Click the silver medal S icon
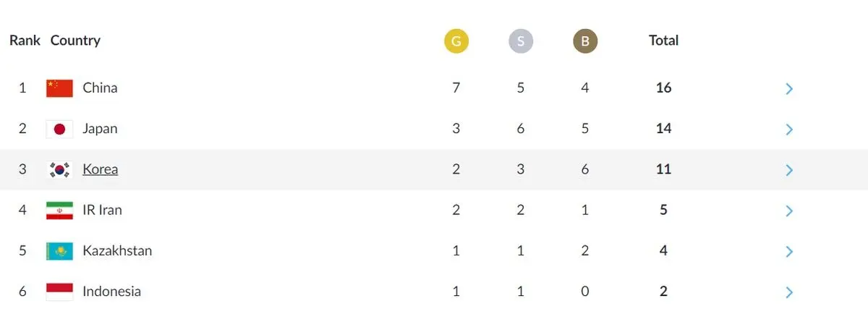Viewport: 868px width, 322px height. [521, 41]
